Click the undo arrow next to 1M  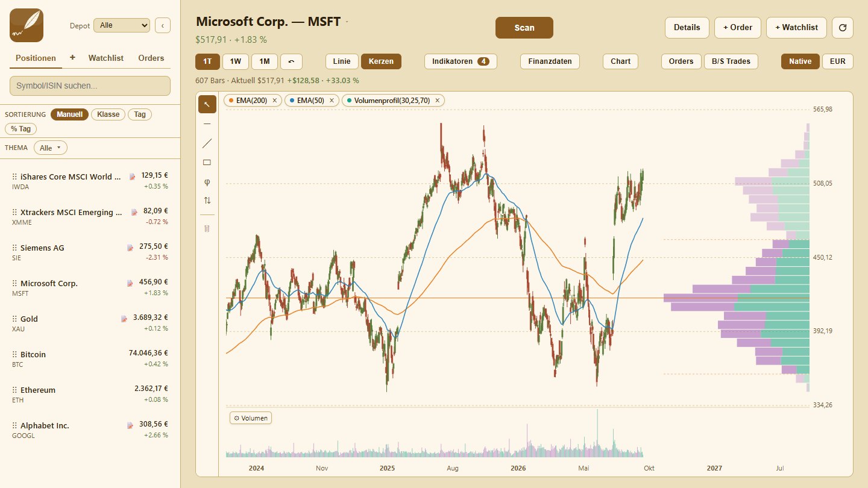click(x=291, y=61)
